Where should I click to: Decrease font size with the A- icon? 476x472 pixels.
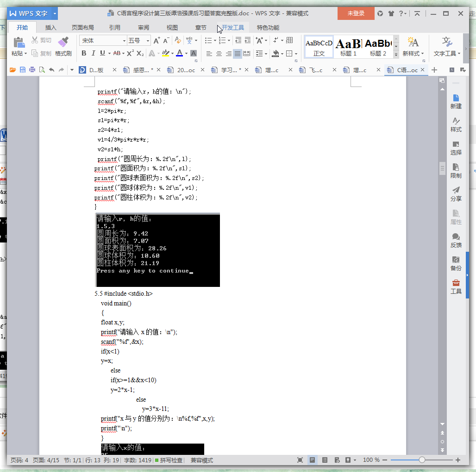pos(166,41)
